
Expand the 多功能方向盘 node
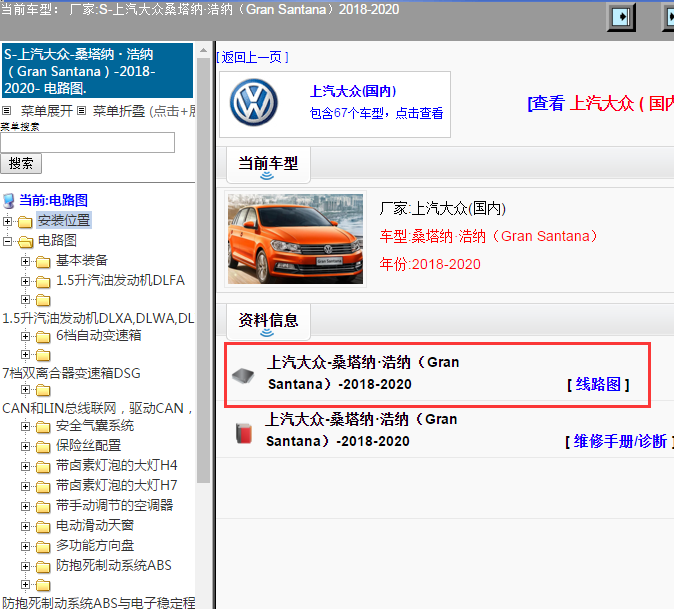(x=25, y=546)
